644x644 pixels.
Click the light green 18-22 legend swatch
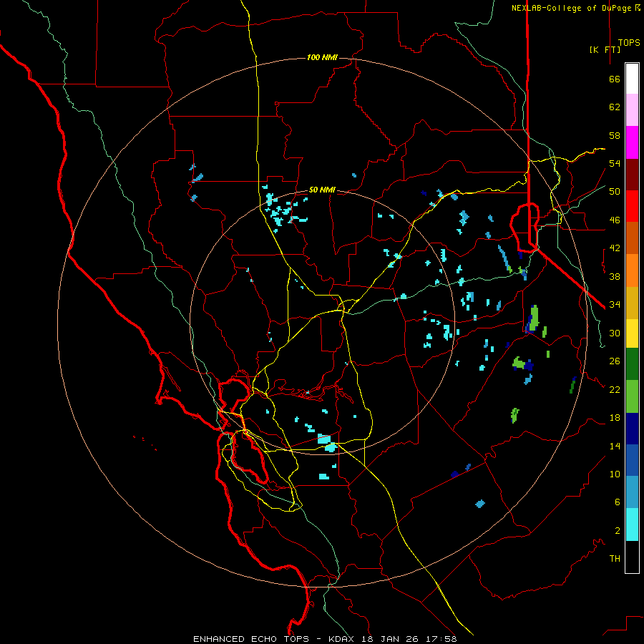pos(632,396)
